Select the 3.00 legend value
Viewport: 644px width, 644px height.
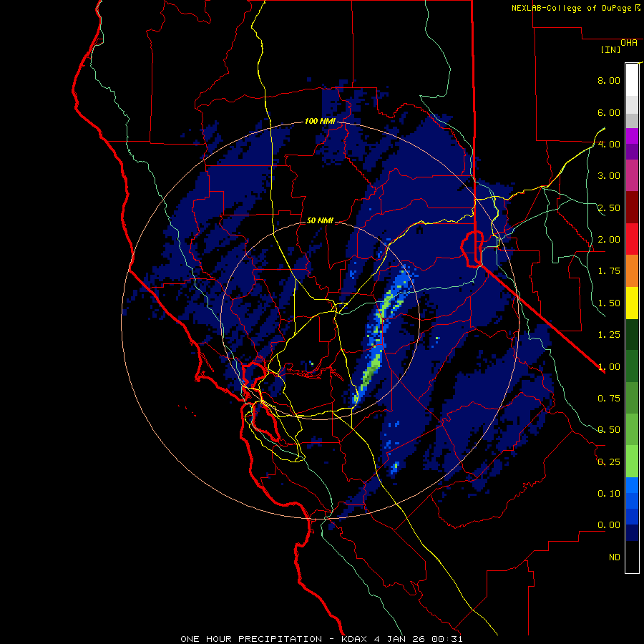click(609, 176)
